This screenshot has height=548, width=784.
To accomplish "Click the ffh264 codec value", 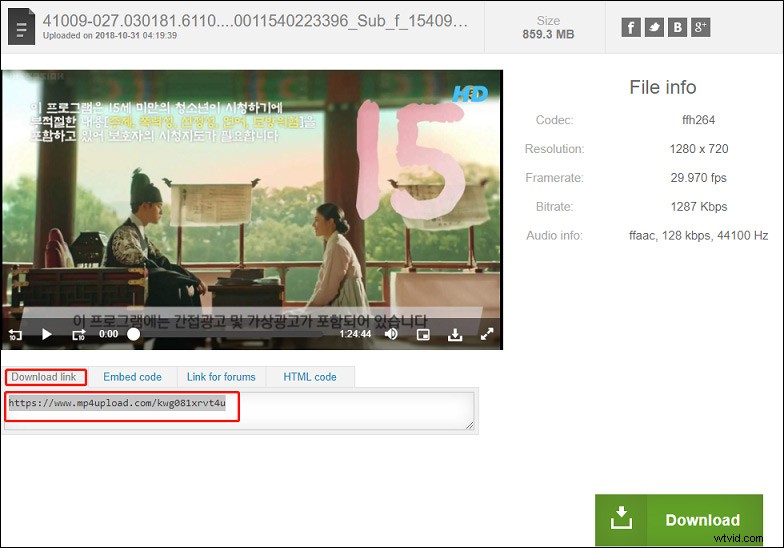I will coord(698,120).
